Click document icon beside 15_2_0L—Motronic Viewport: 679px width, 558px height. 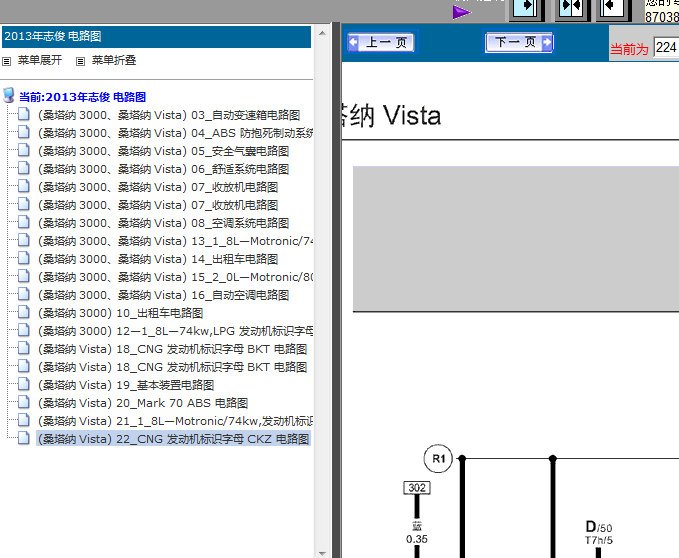(x=24, y=276)
